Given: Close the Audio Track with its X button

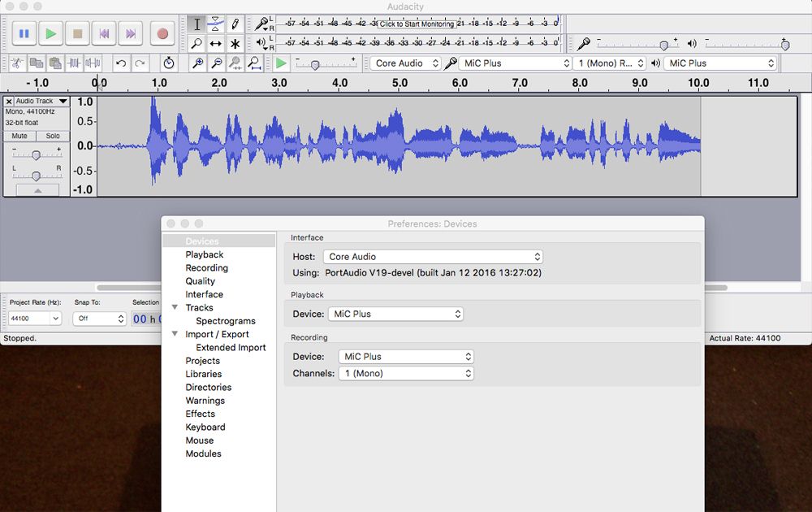Looking at the screenshot, I should coord(9,102).
